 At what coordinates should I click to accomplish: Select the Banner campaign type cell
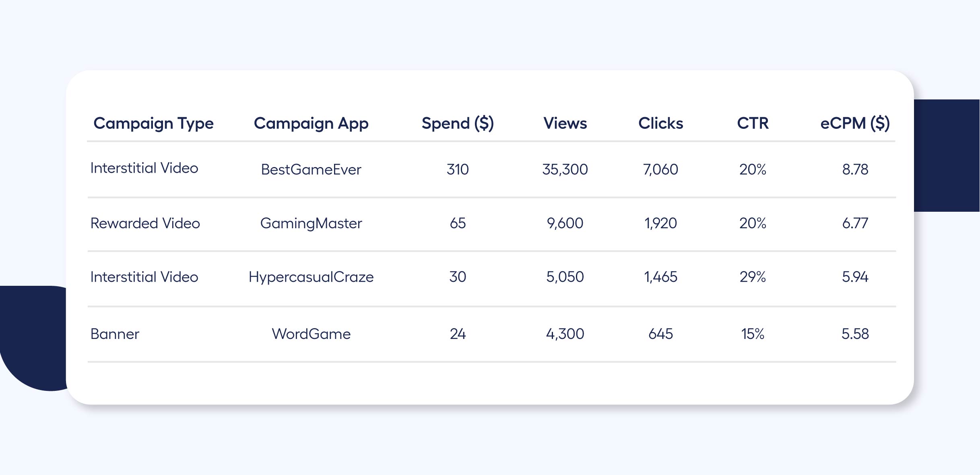pyautogui.click(x=115, y=334)
